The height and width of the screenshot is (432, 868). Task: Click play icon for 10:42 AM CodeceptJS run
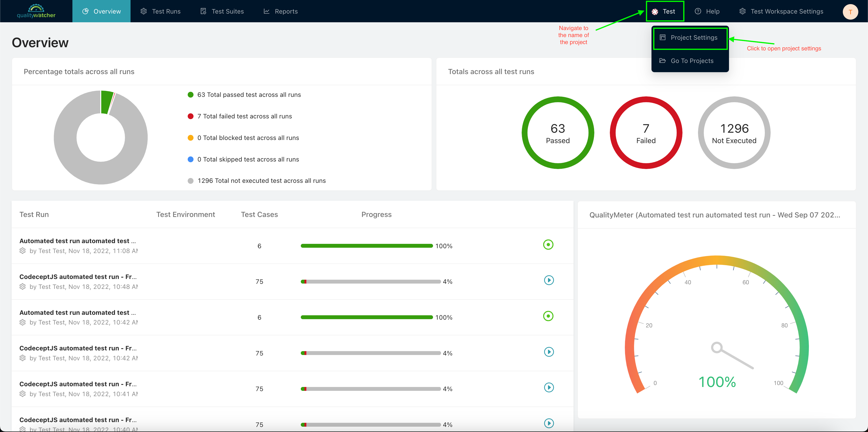click(549, 352)
